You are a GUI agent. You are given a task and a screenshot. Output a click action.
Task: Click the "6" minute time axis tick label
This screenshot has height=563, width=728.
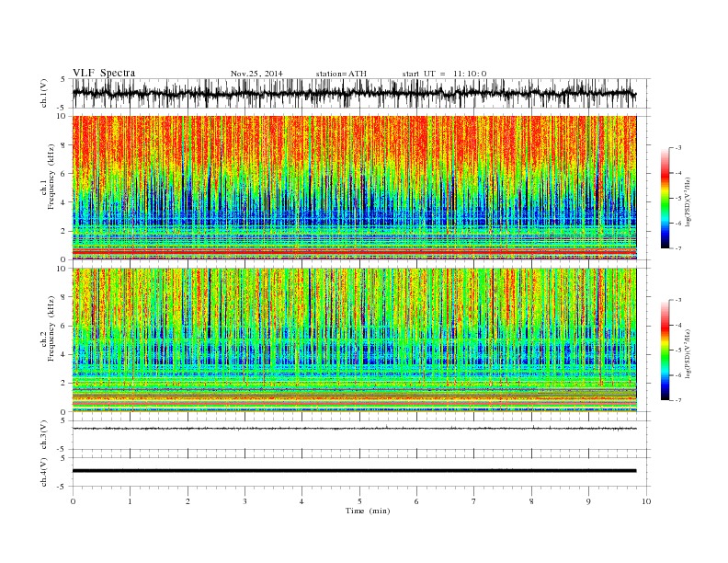coord(416,501)
